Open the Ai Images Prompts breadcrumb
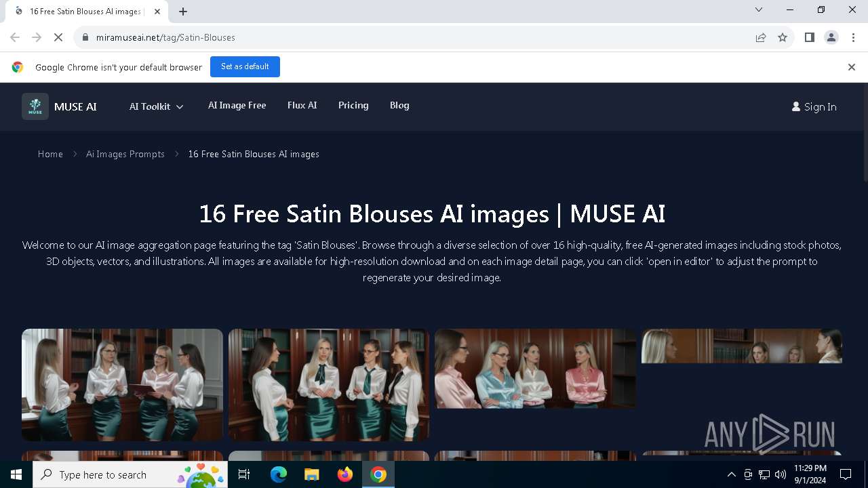This screenshot has width=868, height=488. 125,154
